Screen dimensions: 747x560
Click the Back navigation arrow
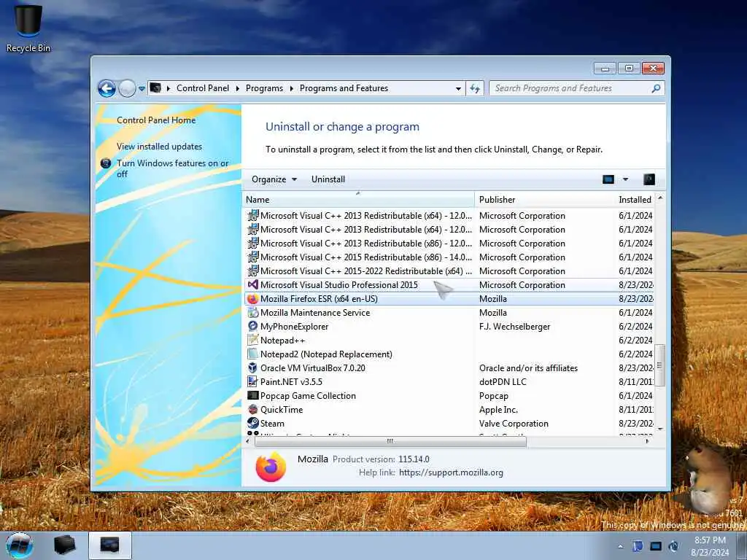pos(107,88)
